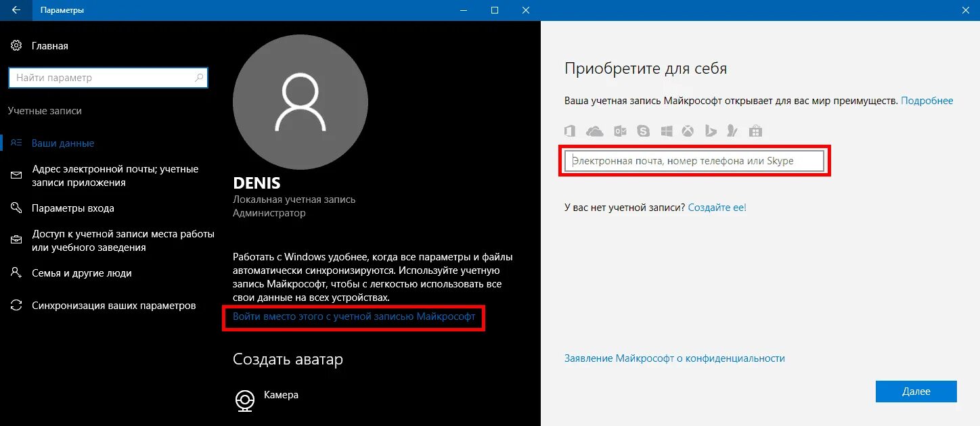This screenshot has width=980, height=426.
Task: Select Ваши данные in the sidebar
Action: pos(63,143)
